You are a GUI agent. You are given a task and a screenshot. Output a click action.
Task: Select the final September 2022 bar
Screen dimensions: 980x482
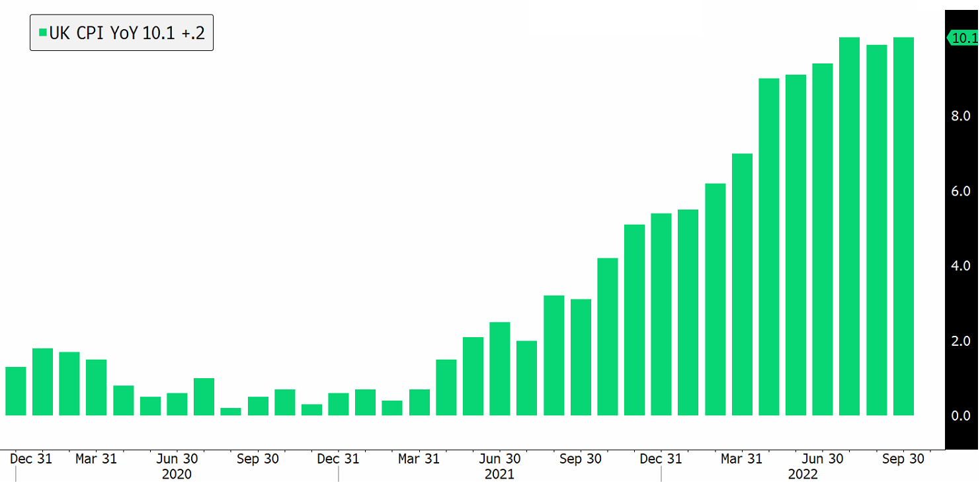pos(903,226)
